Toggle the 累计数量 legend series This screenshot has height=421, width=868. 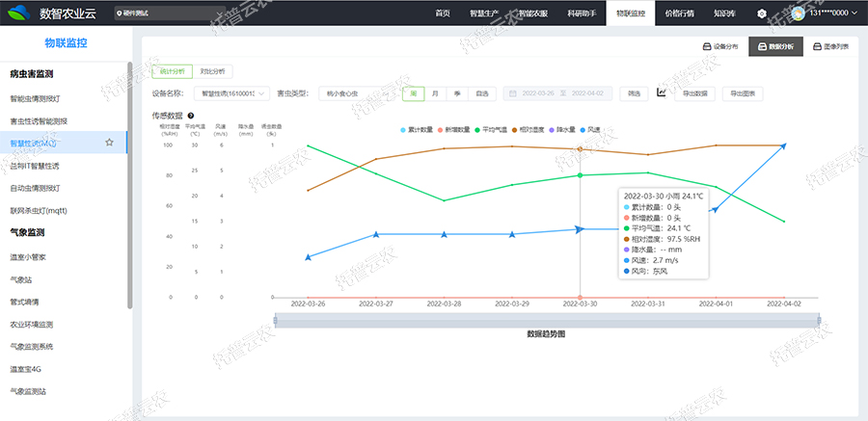click(419, 129)
